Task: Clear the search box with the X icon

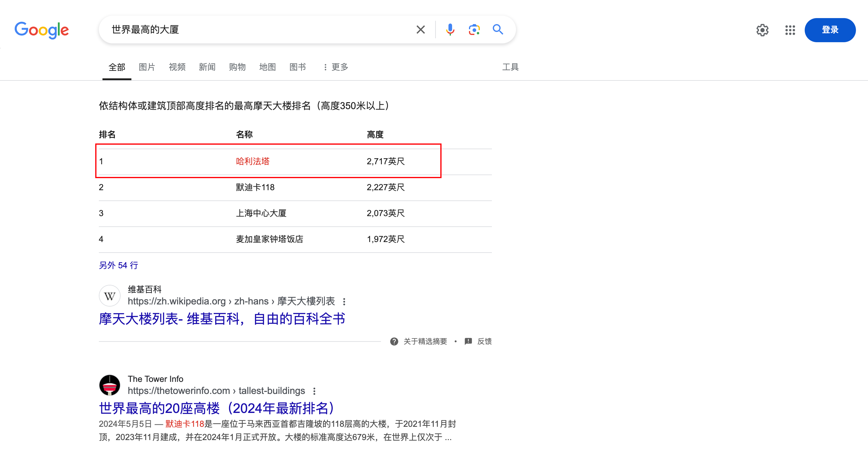Action: point(420,30)
